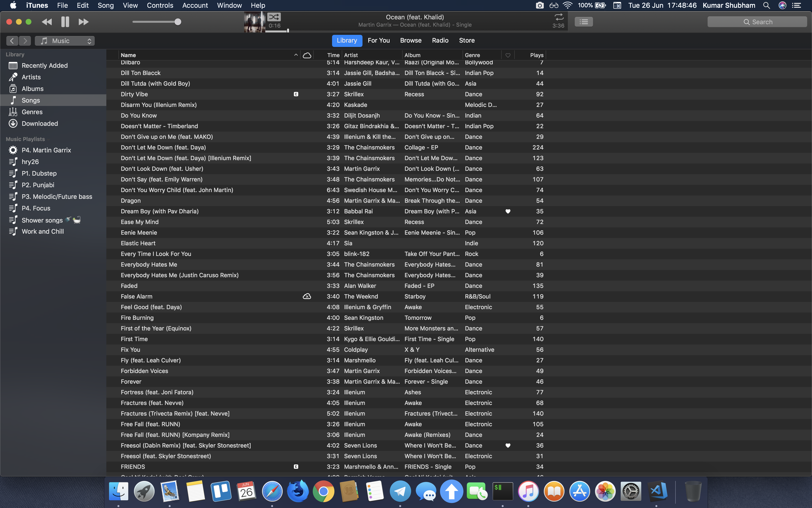Open Terminal from the Dock
The height and width of the screenshot is (508, 812).
503,492
